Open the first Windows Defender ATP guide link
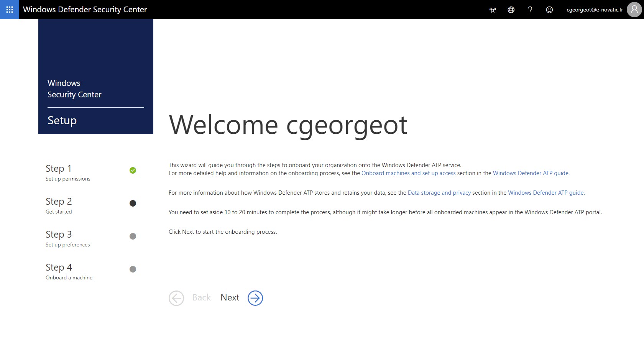 coord(531,173)
